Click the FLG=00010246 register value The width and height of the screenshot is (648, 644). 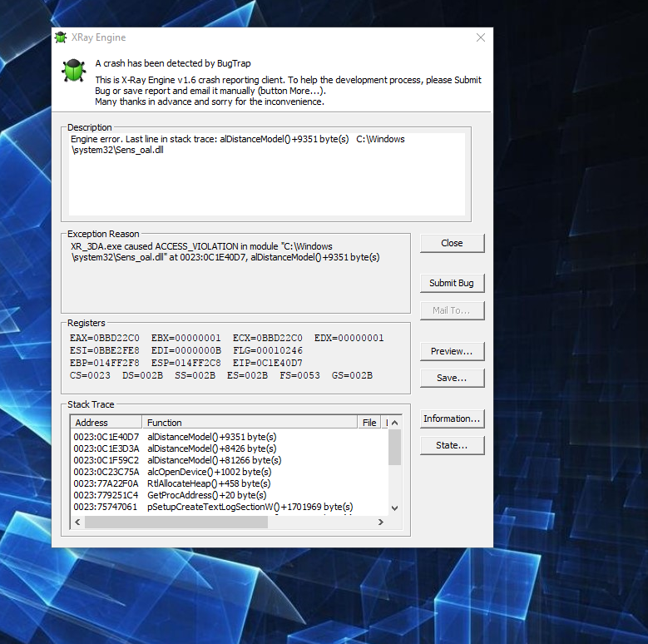click(267, 350)
